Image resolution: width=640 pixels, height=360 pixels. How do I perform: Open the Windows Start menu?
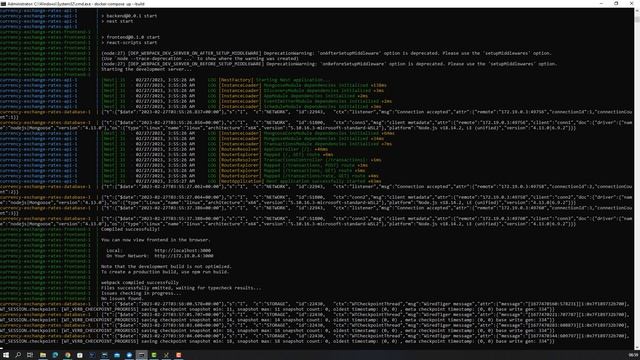pyautogui.click(x=6, y=355)
